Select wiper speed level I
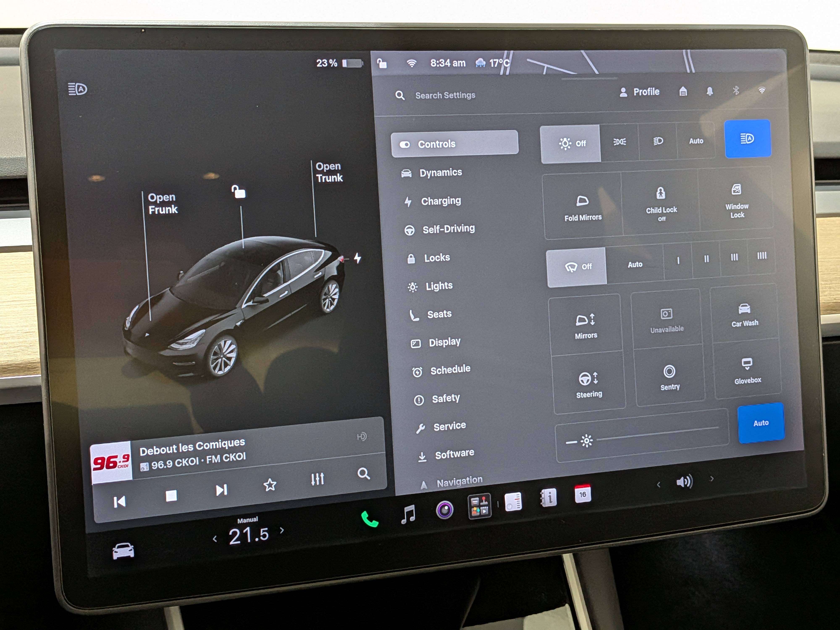The image size is (840, 630). coord(678,261)
